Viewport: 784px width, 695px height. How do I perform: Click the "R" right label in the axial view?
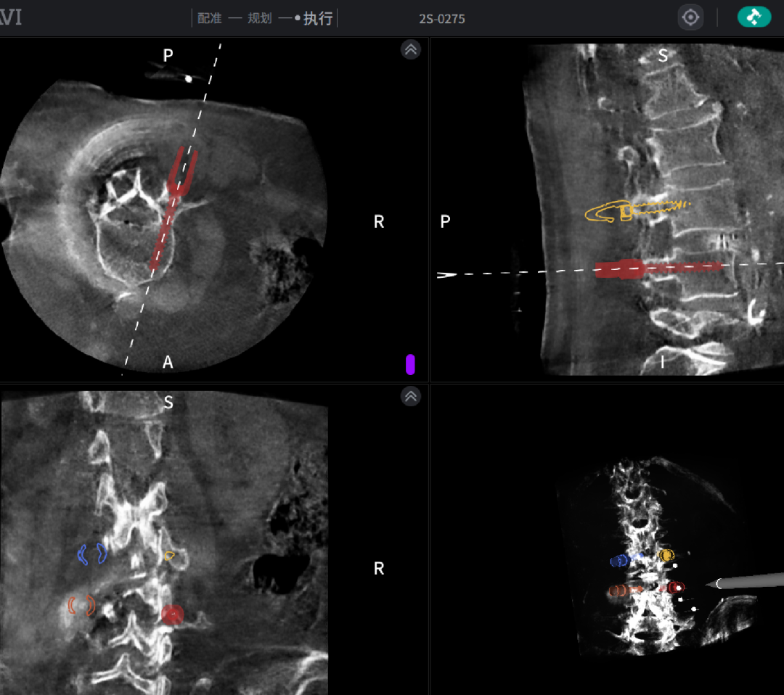tap(379, 221)
